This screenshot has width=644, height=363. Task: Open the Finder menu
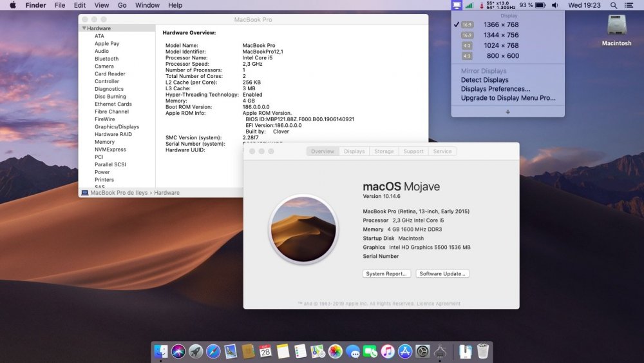click(x=35, y=5)
